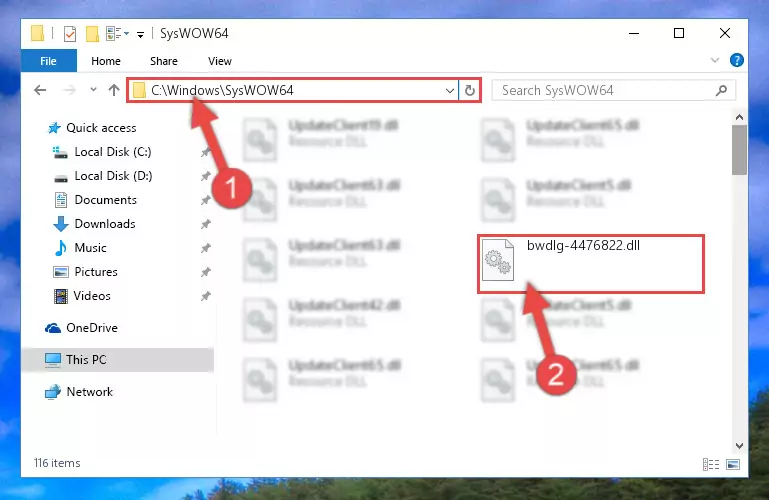Switch to the View ribbon tab
Image resolution: width=769 pixels, height=500 pixels.
220,61
